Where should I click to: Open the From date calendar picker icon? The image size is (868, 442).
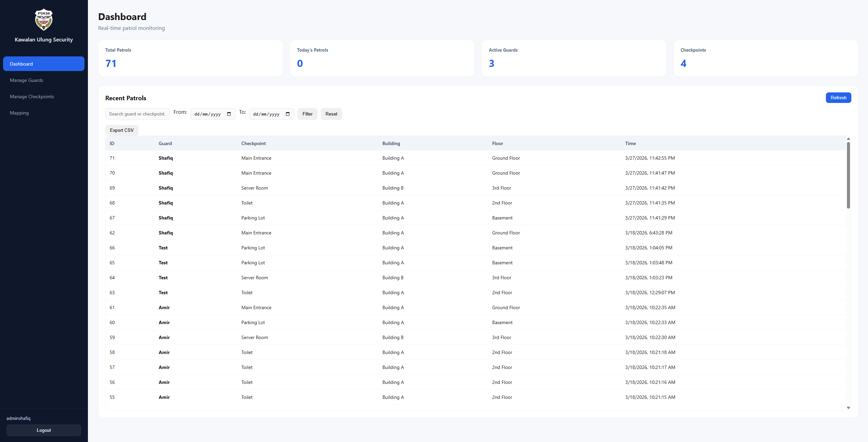(x=229, y=114)
